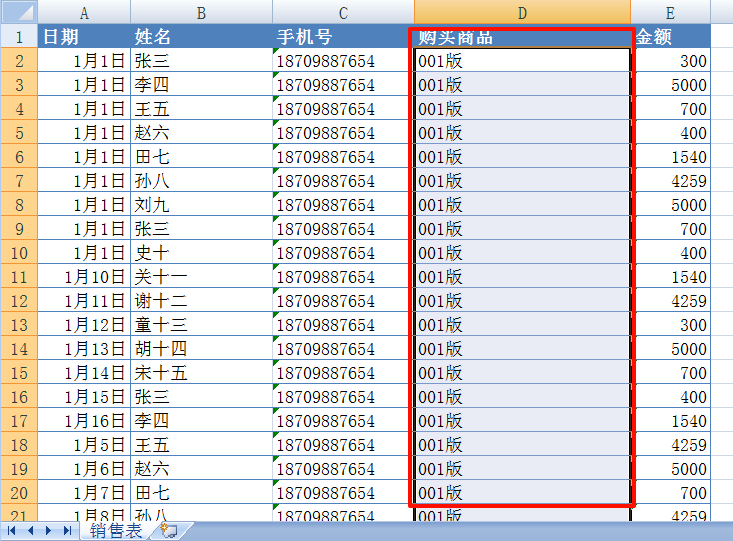Select row 14 header
This screenshot has width=733, height=541.
click(x=19, y=348)
